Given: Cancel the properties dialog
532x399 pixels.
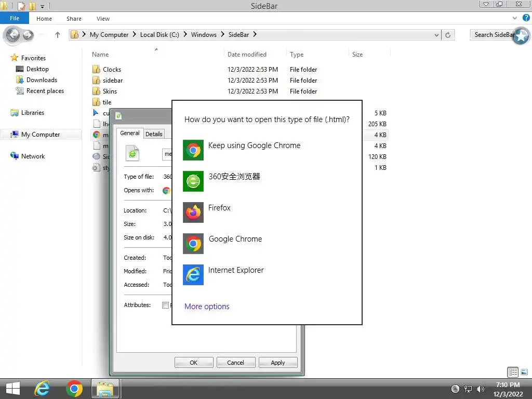Looking at the screenshot, I should pyautogui.click(x=236, y=362).
